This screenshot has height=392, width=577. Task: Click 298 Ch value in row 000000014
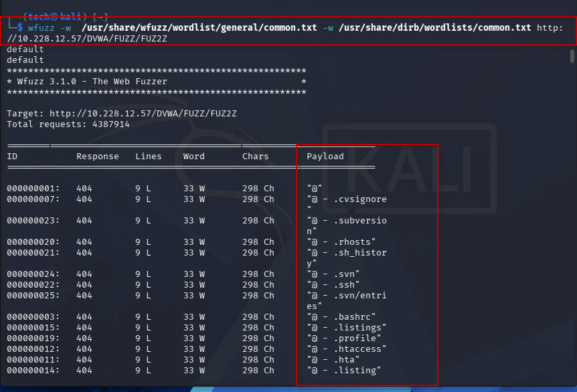(258, 371)
